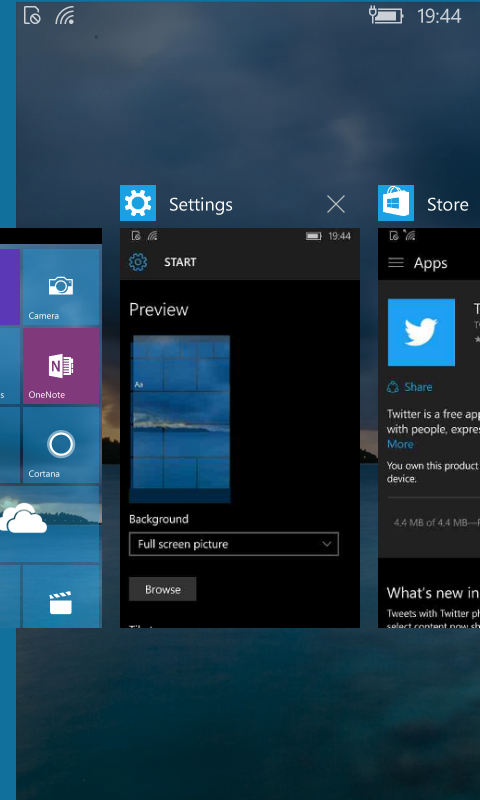Viewport: 480px width, 800px height.
Task: Click the Twitter bird app icon
Action: (x=421, y=332)
